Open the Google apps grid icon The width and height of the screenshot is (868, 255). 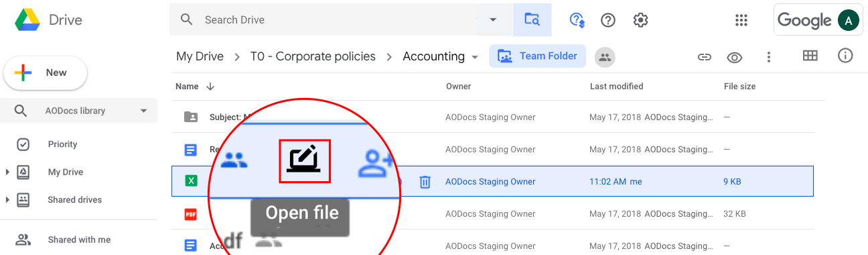tap(741, 20)
